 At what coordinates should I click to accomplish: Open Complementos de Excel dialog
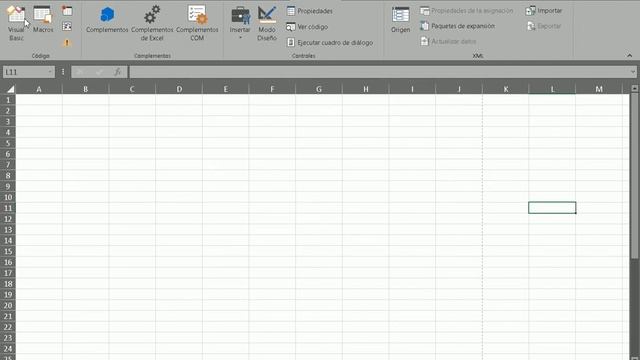tap(152, 23)
